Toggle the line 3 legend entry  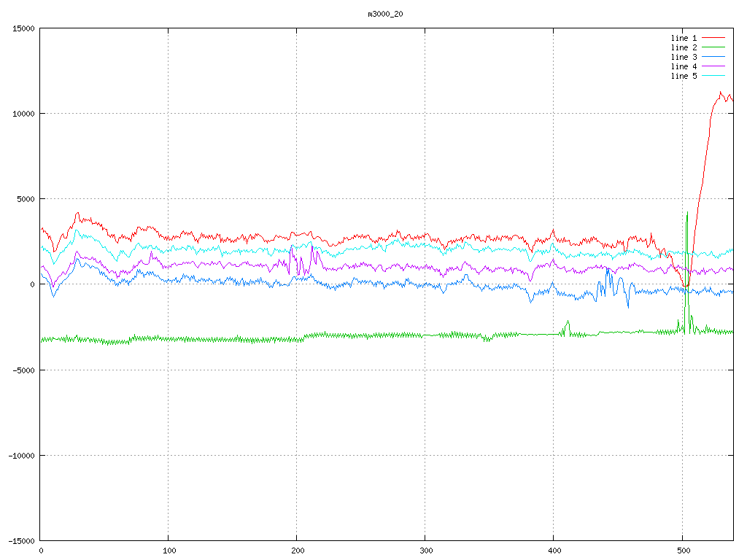click(684, 57)
